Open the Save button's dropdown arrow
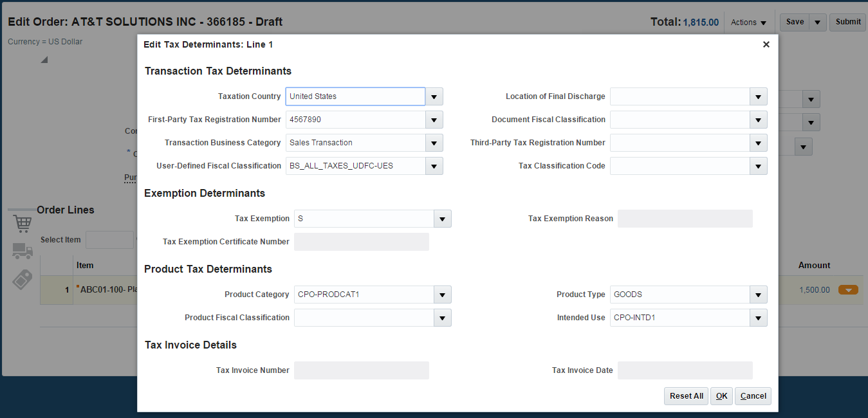 [817, 22]
